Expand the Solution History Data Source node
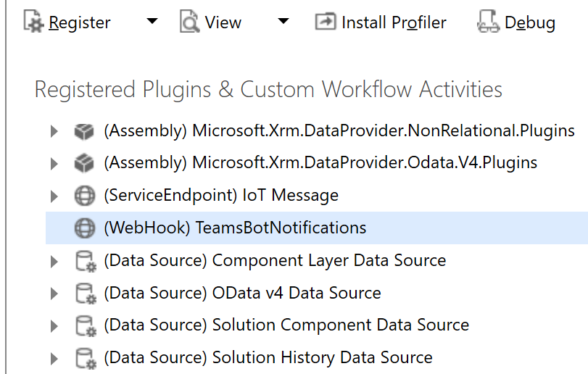This screenshot has height=374, width=588. pyautogui.click(x=54, y=358)
